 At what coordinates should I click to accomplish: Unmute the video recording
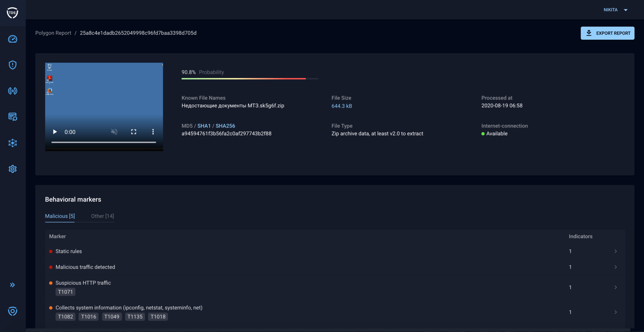[x=114, y=132]
